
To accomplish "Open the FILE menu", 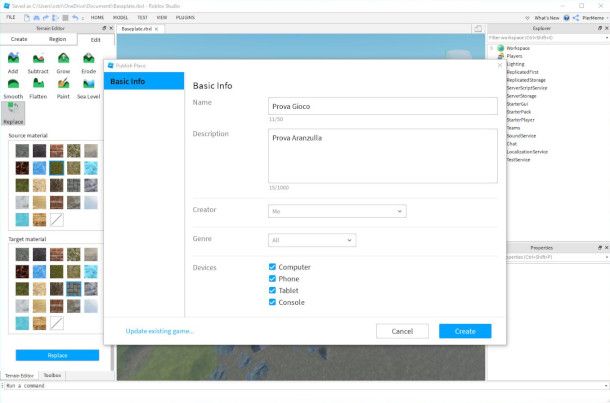I will click(11, 18).
